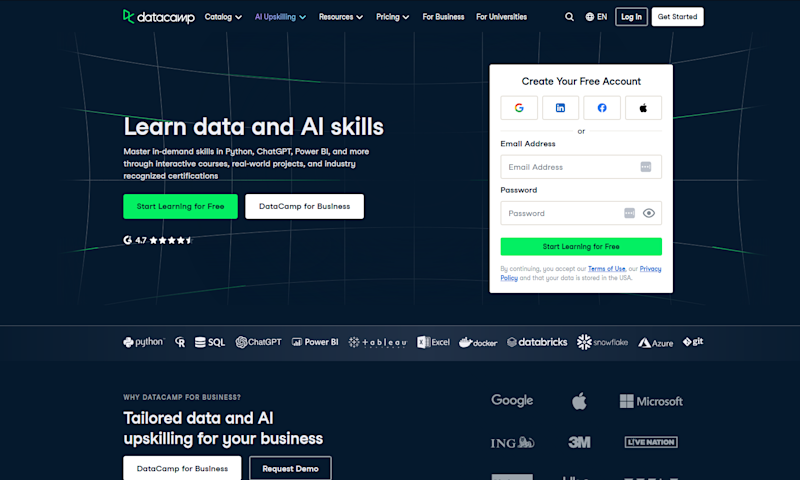Click the Tableau logo
The height and width of the screenshot is (480, 800).
coord(378,342)
